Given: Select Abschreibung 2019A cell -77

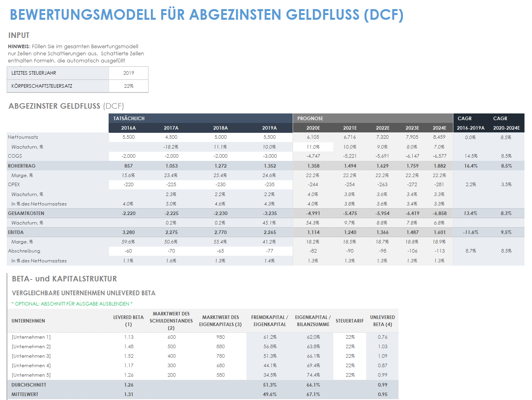Looking at the screenshot, I should click(x=269, y=251).
